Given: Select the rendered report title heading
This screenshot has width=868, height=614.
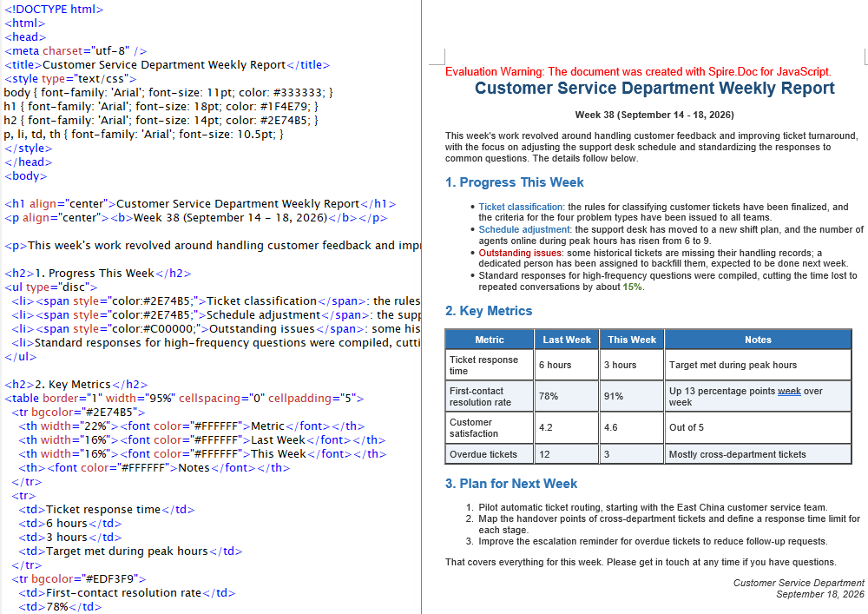Looking at the screenshot, I should pos(654,88).
